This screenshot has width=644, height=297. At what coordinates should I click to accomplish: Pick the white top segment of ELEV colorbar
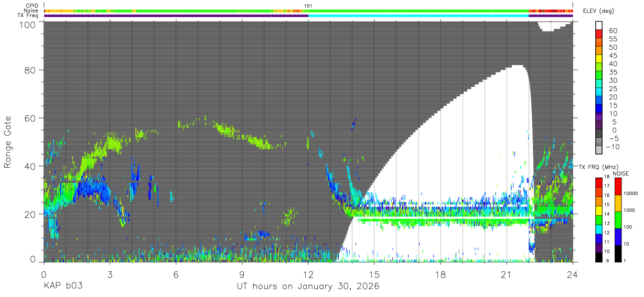599,26
